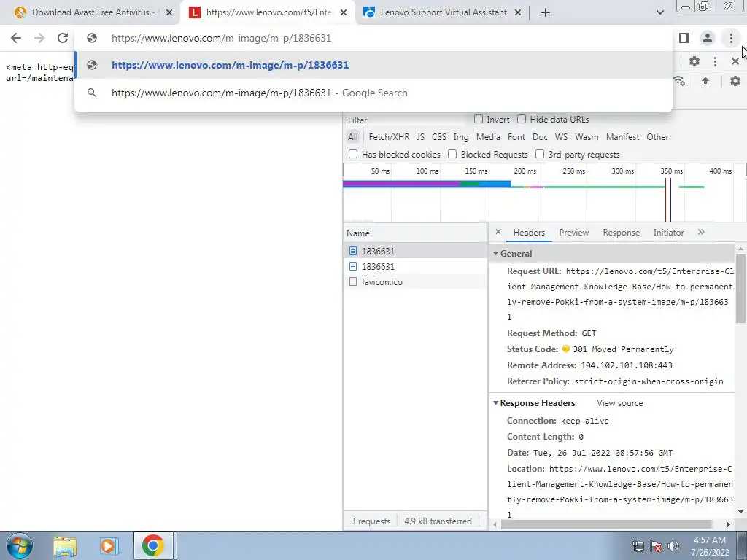This screenshot has width=747, height=560.
Task: Close the Avast Free Antivirus tab
Action: 169,13
